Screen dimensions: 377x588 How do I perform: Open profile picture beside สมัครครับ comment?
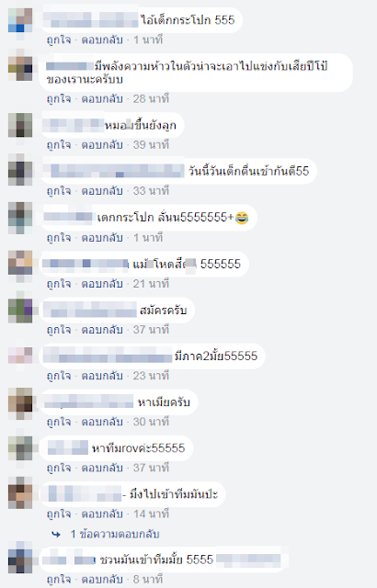pyautogui.click(x=20, y=311)
